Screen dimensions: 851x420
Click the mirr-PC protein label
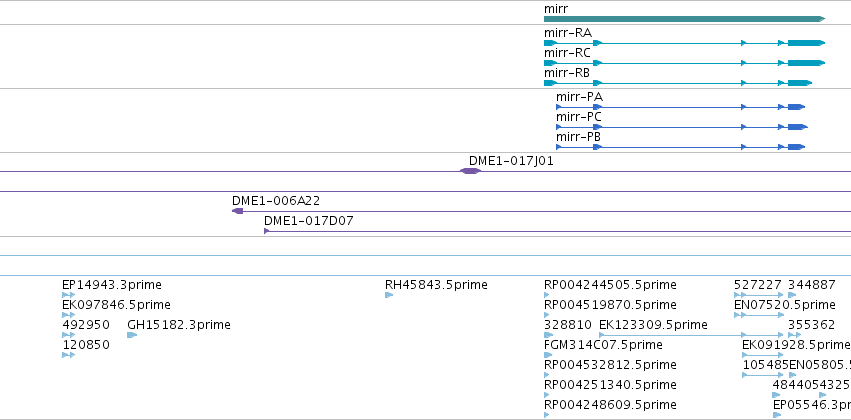click(579, 117)
